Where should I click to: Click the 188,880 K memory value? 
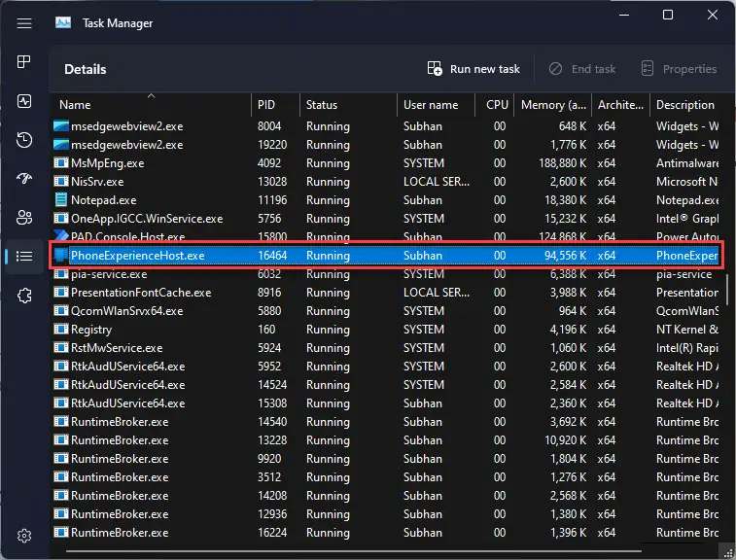[562, 163]
